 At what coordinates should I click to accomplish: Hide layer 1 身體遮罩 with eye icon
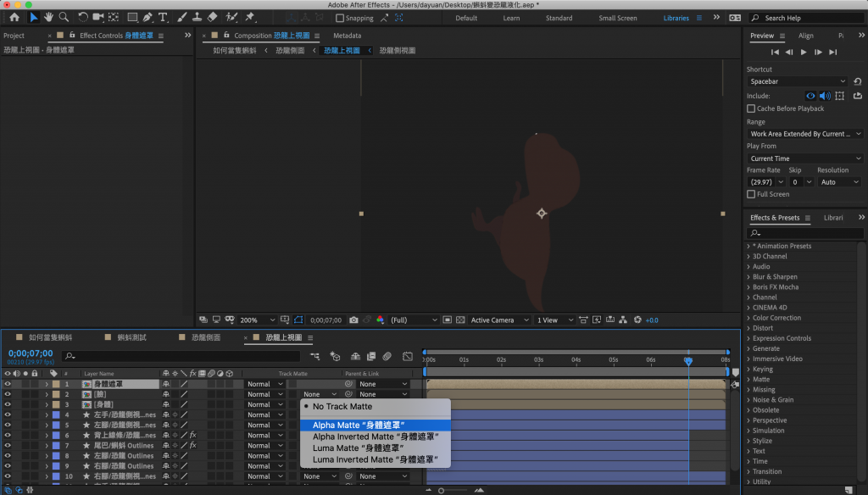click(7, 384)
